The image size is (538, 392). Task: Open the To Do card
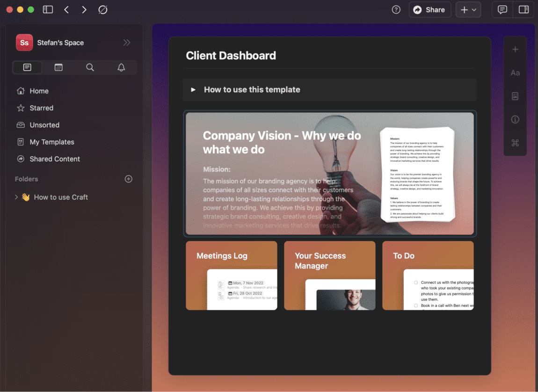point(428,276)
